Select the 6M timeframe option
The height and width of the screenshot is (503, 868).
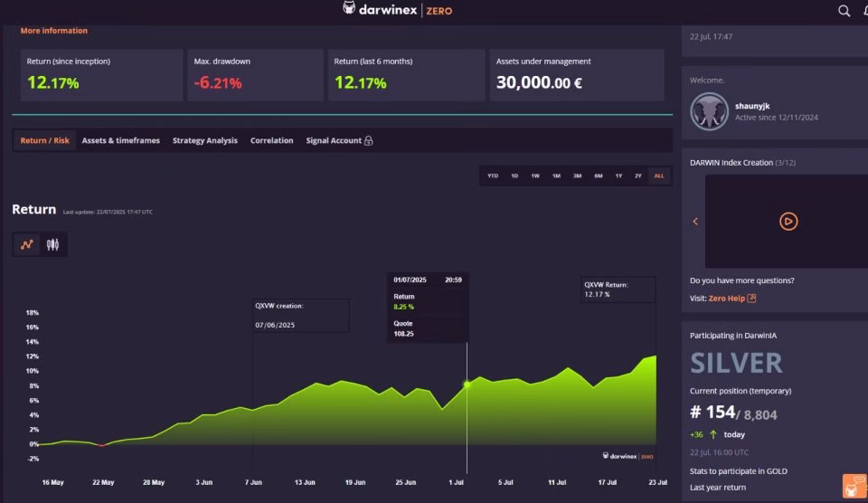pos(599,176)
